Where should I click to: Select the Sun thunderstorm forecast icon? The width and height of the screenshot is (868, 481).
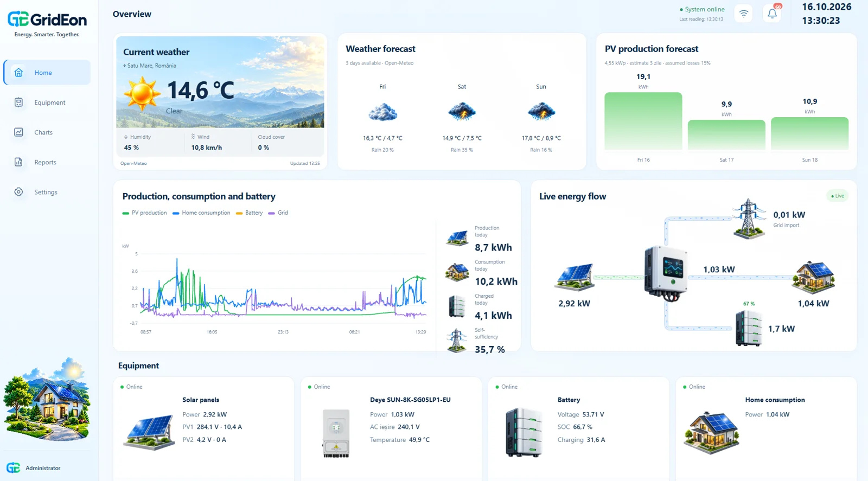coord(541,112)
